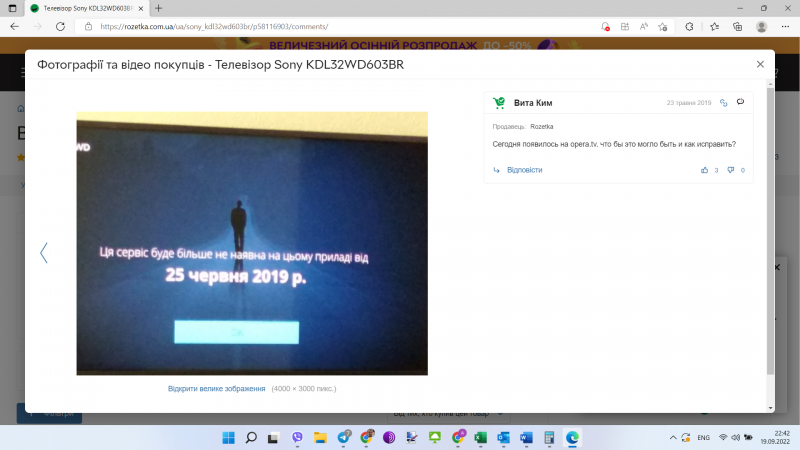Copy link to Вита Ким's comment
This screenshot has height=450, width=800.
point(723,103)
